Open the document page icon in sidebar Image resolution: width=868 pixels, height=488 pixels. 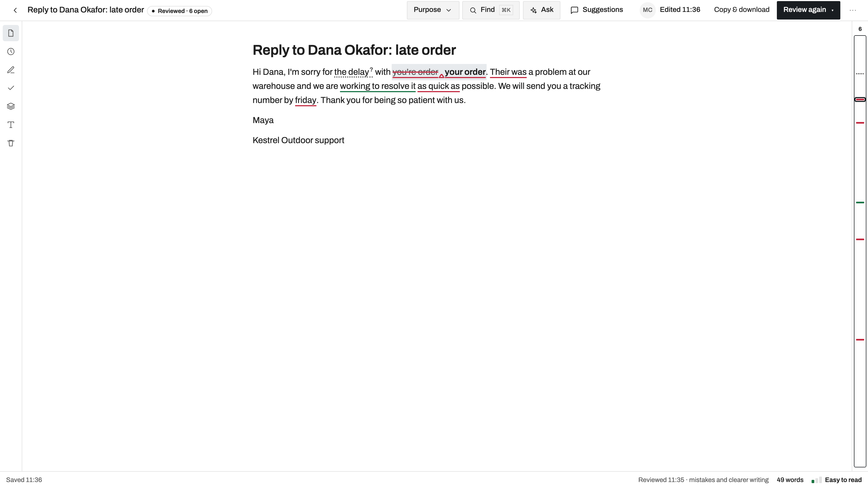pyautogui.click(x=11, y=33)
